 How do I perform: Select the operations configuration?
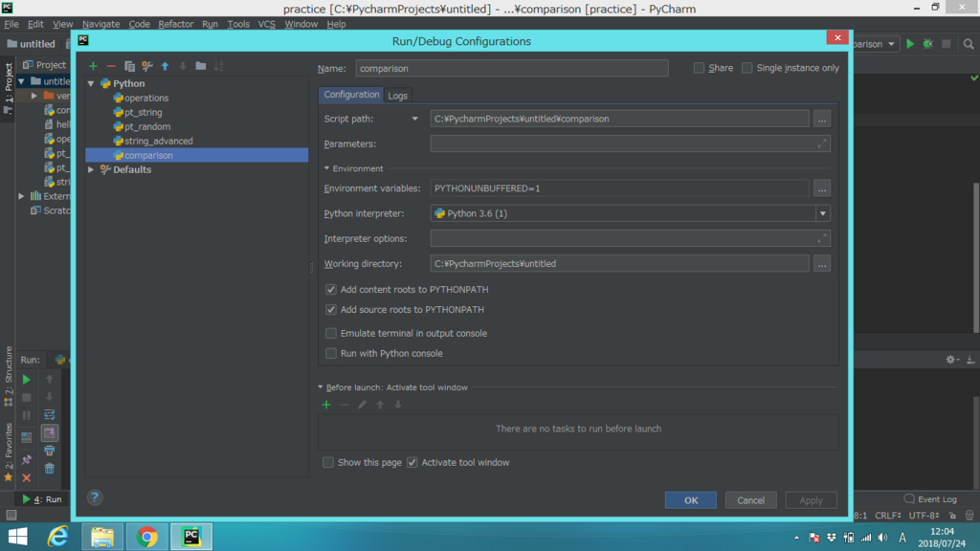pyautogui.click(x=146, y=99)
